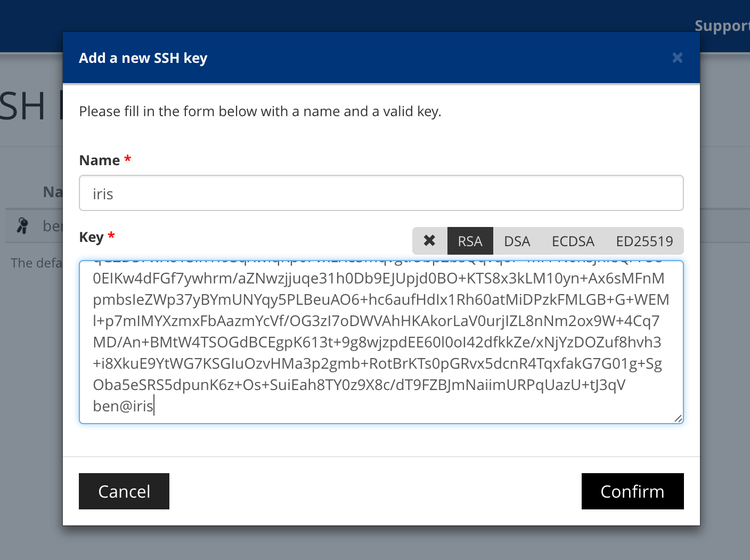Close the Add a new SSH key dialog
Viewport: 750px width, 560px height.
click(677, 58)
